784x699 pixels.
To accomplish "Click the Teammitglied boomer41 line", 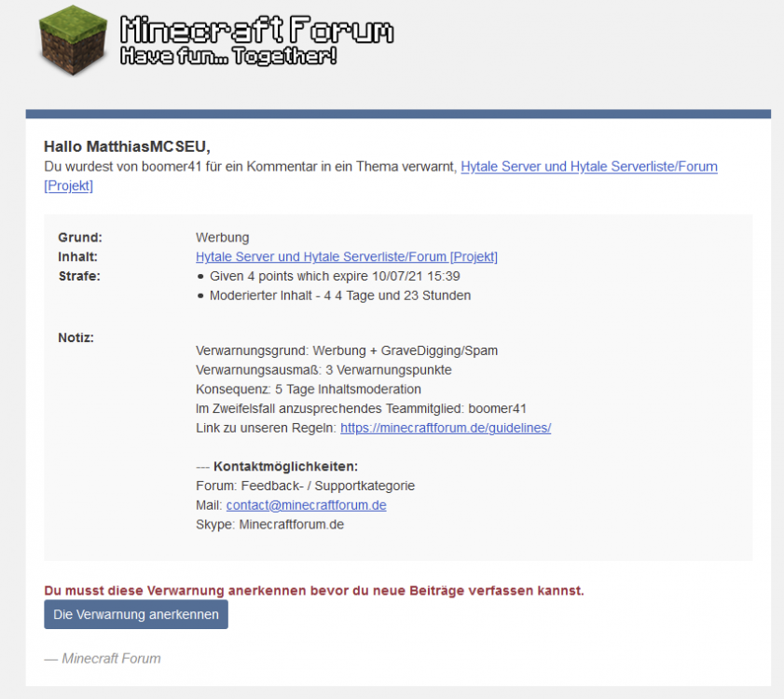I will [x=361, y=408].
